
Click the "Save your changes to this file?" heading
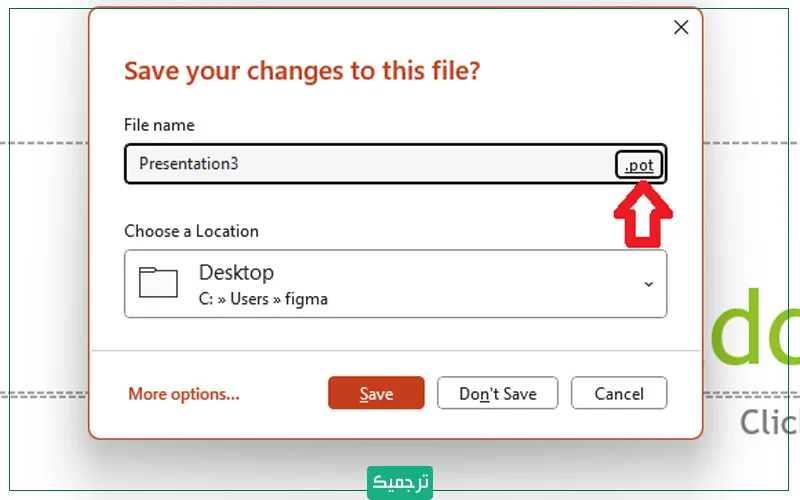coord(301,71)
